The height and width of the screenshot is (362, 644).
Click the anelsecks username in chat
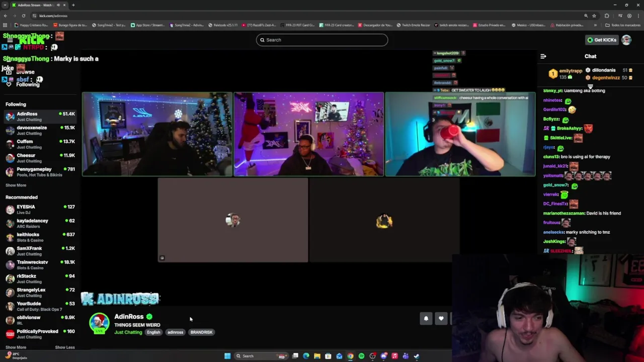pos(554,232)
